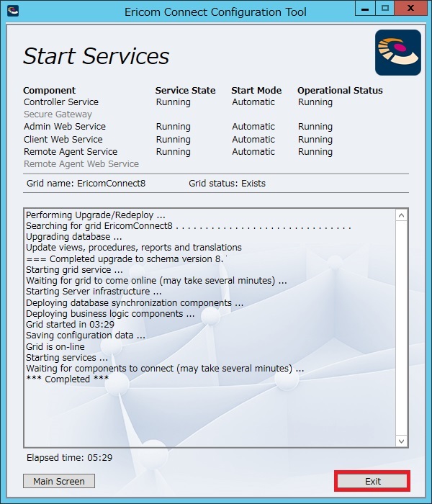
Task: Click the Admin Web Service label
Action: tap(65, 127)
